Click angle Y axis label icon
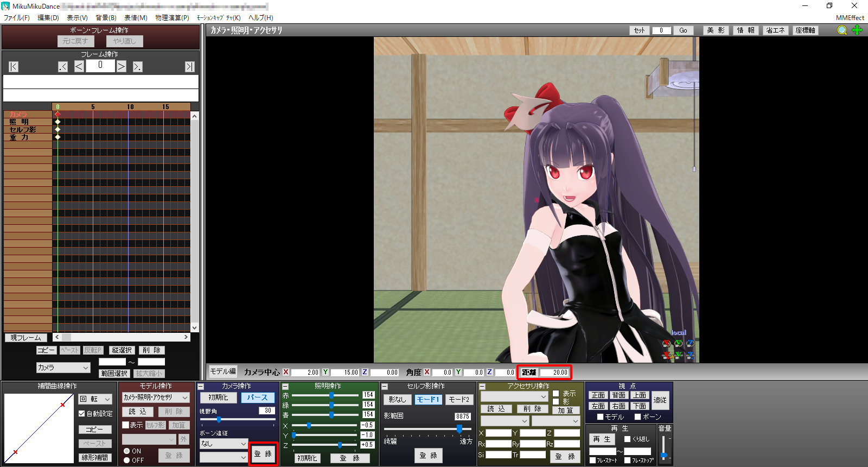The image size is (868, 467). [x=458, y=372]
